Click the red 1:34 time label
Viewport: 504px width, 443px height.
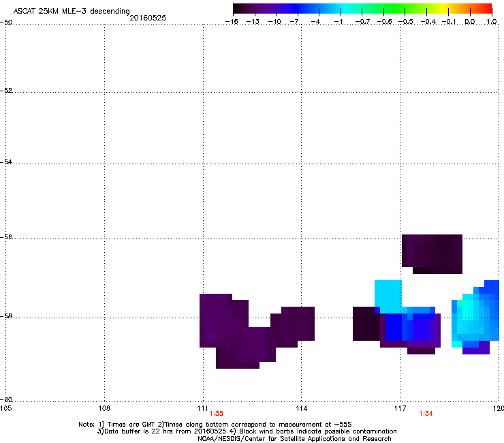coord(426,414)
